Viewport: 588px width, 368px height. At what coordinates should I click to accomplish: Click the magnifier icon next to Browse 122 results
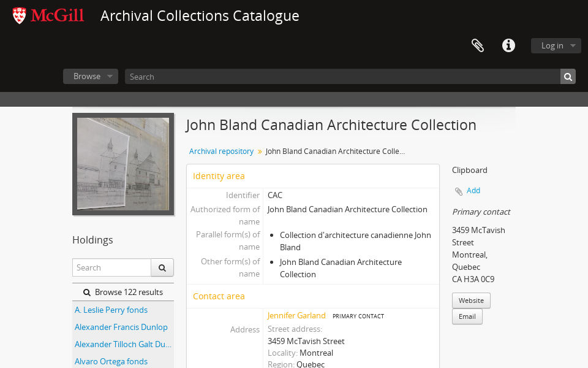(x=86, y=291)
